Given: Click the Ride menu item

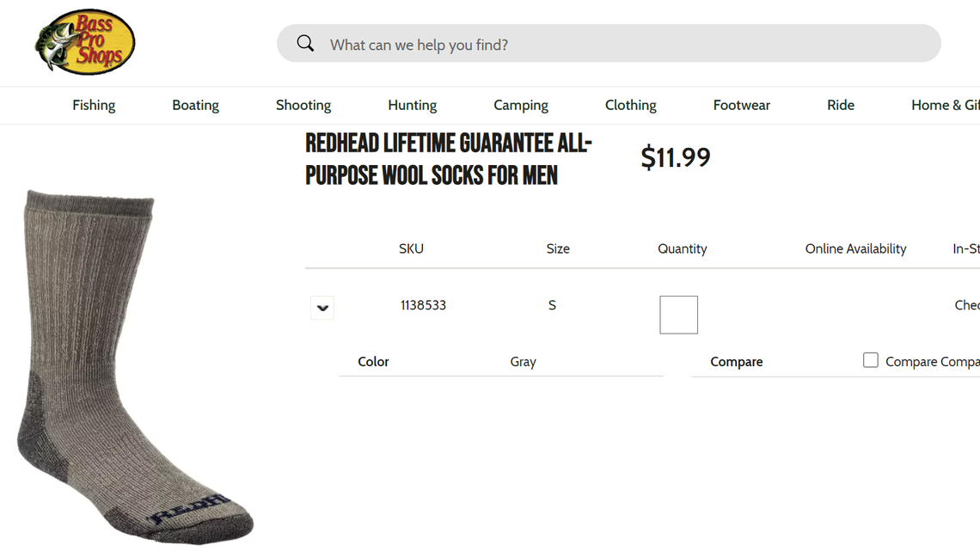Looking at the screenshot, I should 840,105.
